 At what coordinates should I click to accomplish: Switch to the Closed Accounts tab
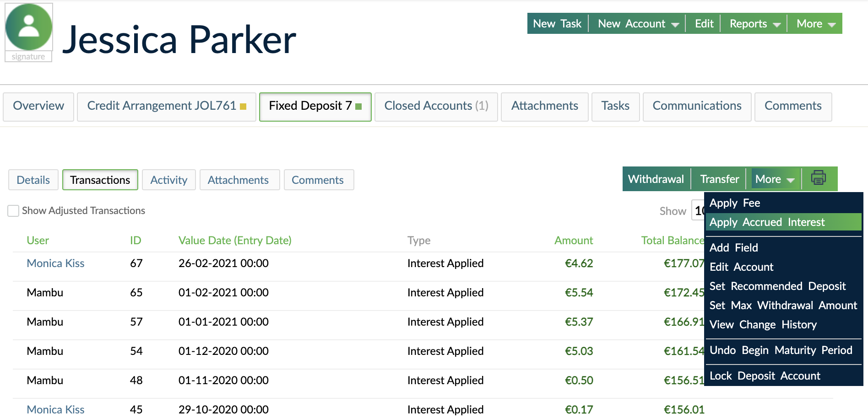(x=435, y=106)
